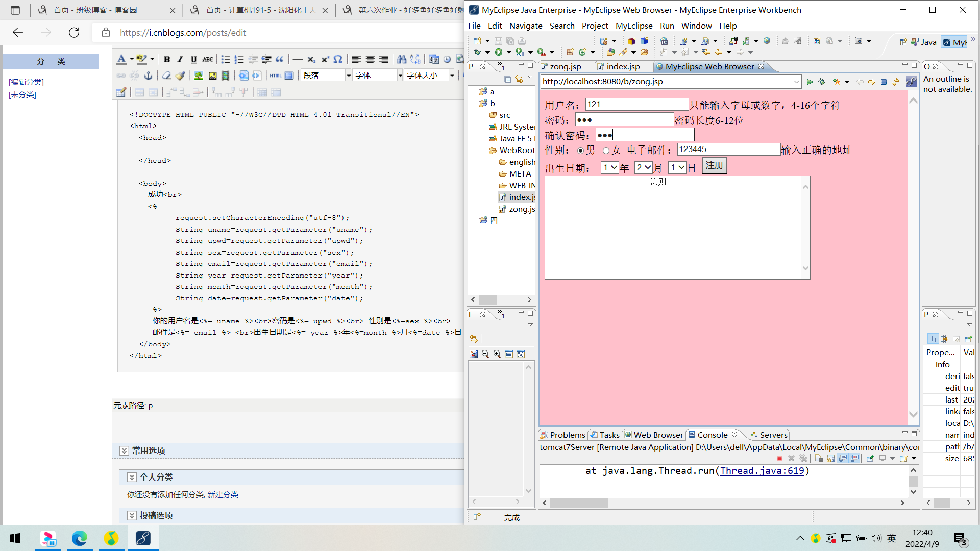980x551 pixels.
Task: Click the HTML source edit button
Action: 276,76
